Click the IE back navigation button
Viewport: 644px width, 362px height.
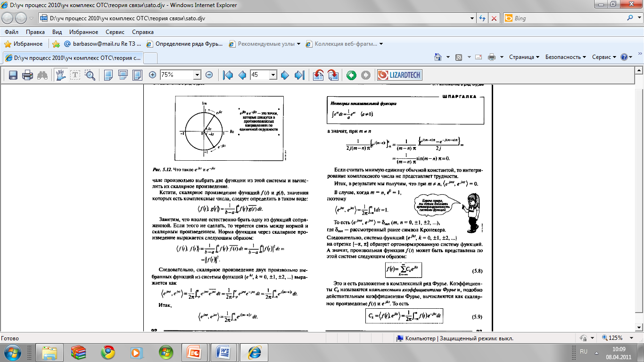click(8, 18)
